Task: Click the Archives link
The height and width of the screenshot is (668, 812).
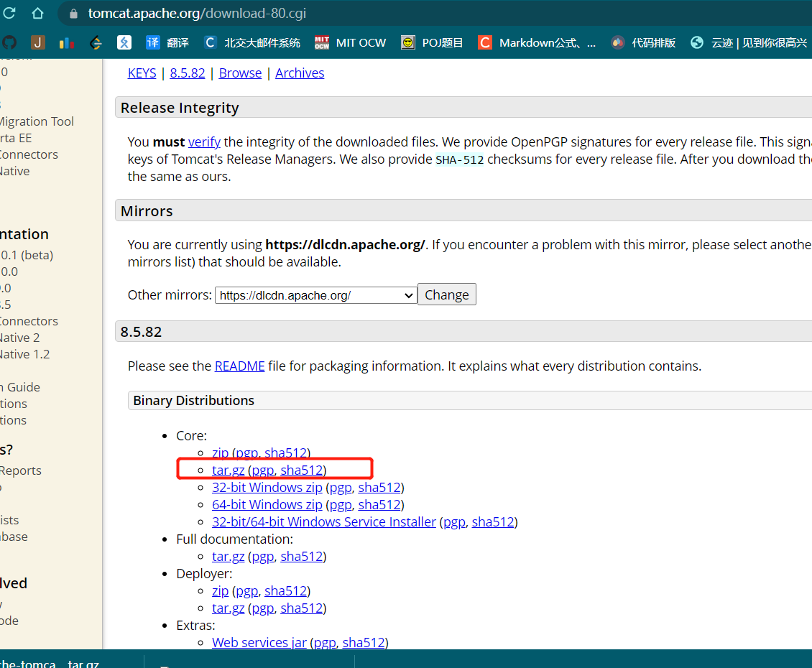Action: 300,73
